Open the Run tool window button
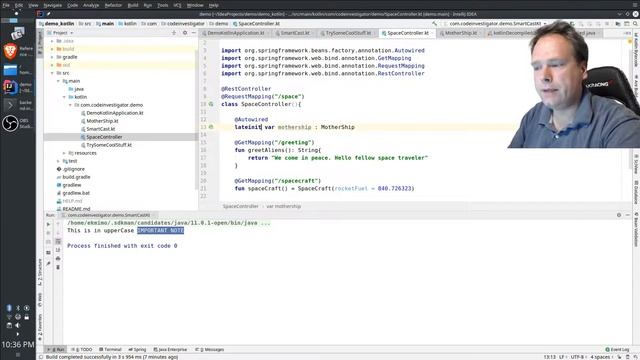The image size is (640, 360). (56, 349)
